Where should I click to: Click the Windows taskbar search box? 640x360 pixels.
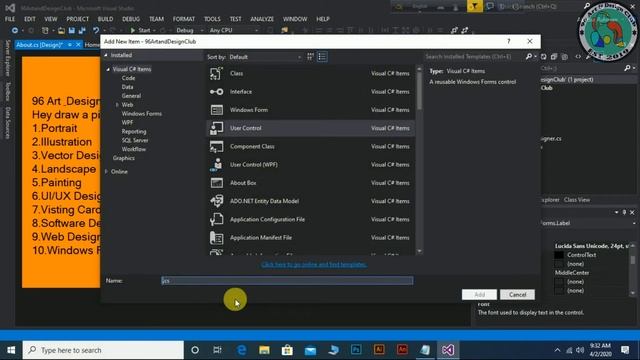click(x=103, y=350)
